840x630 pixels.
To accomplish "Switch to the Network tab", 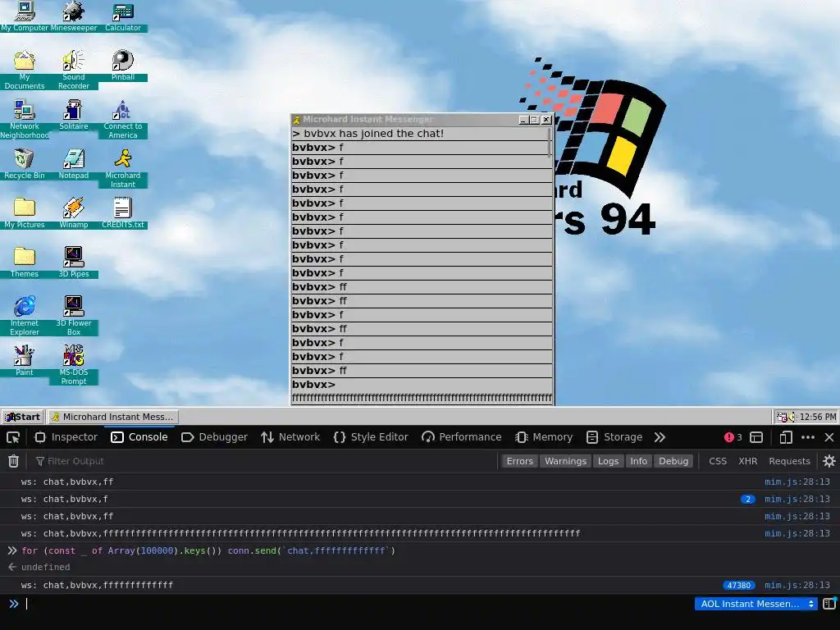I will (x=290, y=437).
